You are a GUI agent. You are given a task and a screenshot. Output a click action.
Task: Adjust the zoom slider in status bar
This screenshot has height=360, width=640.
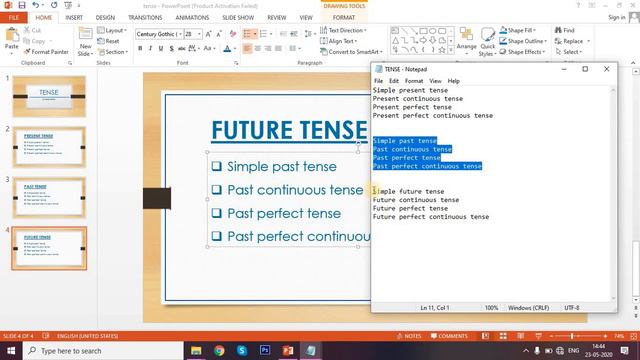[x=572, y=336]
